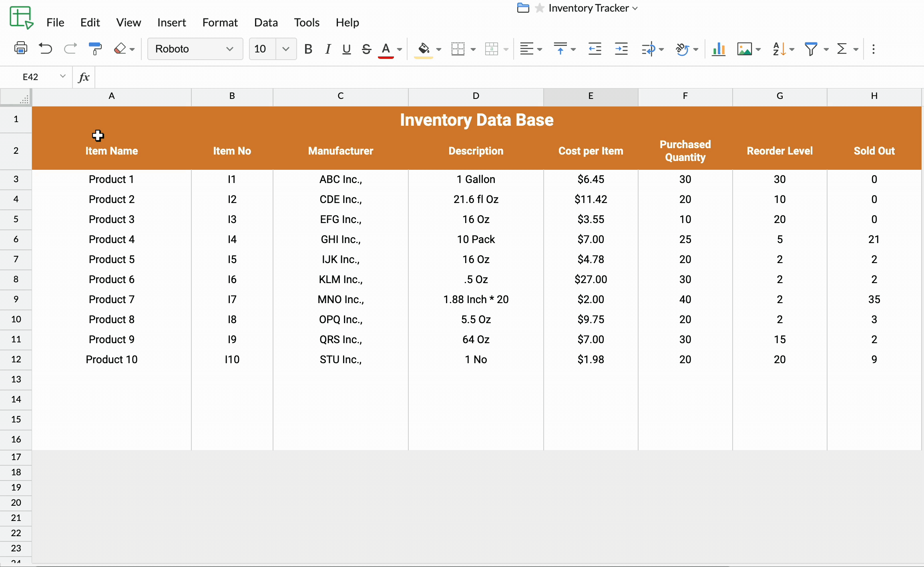Click the text wrap icon
924x567 pixels.
tap(648, 49)
